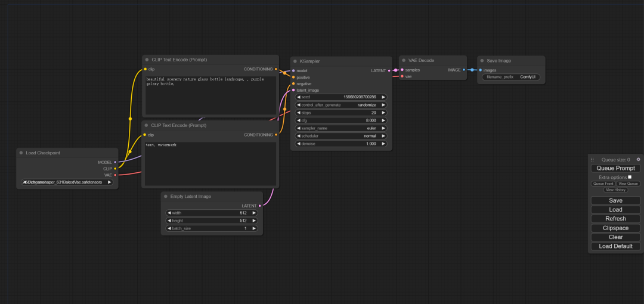Click the filename_prefix ComfyUI field

[x=511, y=77]
